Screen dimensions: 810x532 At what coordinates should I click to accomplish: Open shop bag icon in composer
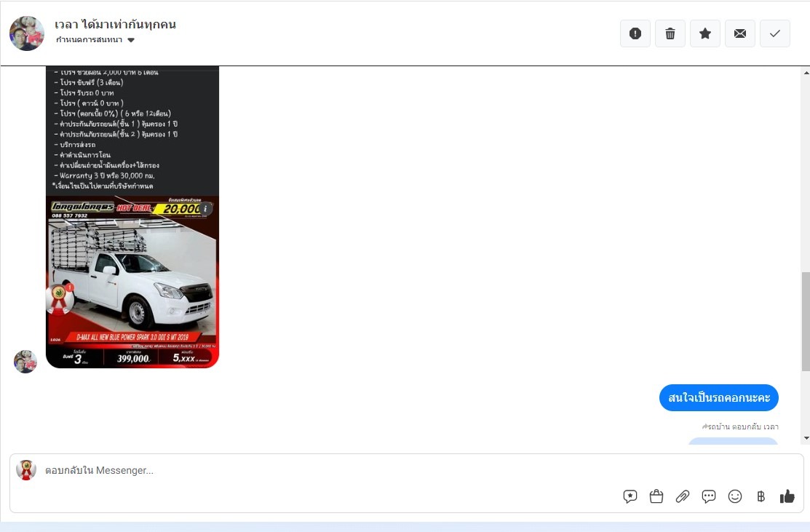(x=656, y=496)
